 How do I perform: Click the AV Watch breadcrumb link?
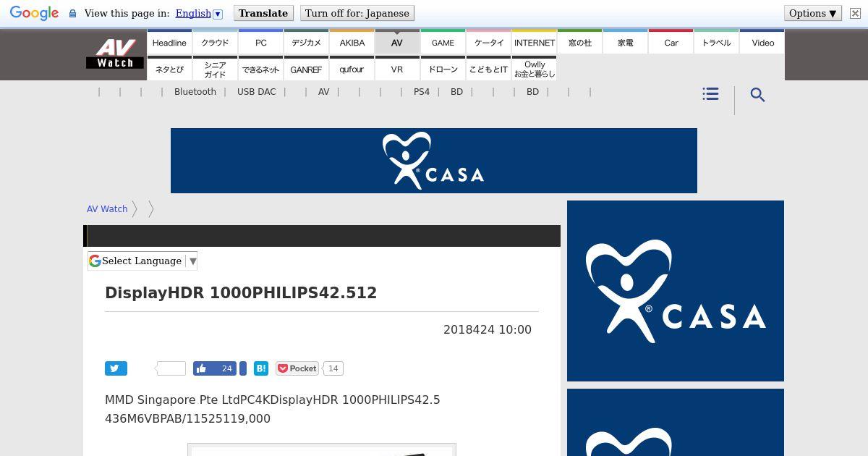click(x=107, y=208)
